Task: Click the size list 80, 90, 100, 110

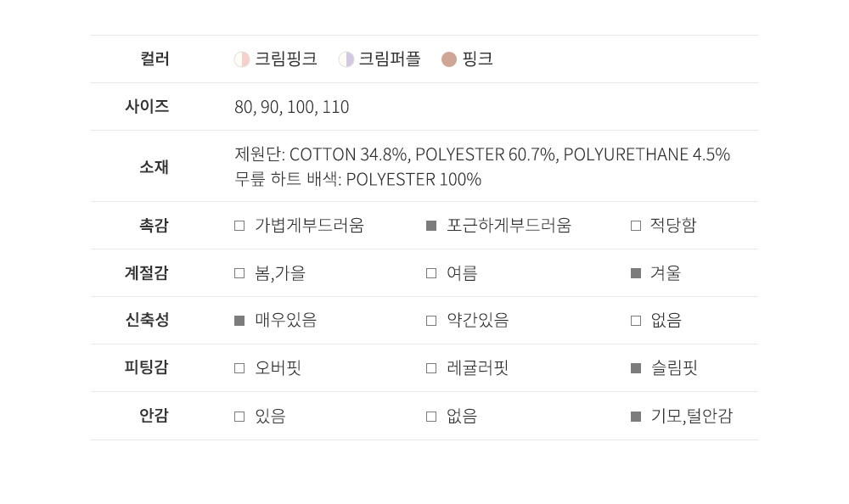Action: coord(291,107)
